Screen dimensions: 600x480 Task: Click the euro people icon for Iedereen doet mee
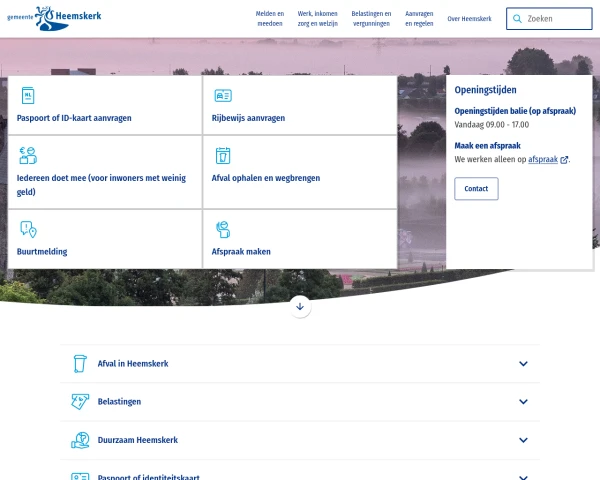point(28,155)
